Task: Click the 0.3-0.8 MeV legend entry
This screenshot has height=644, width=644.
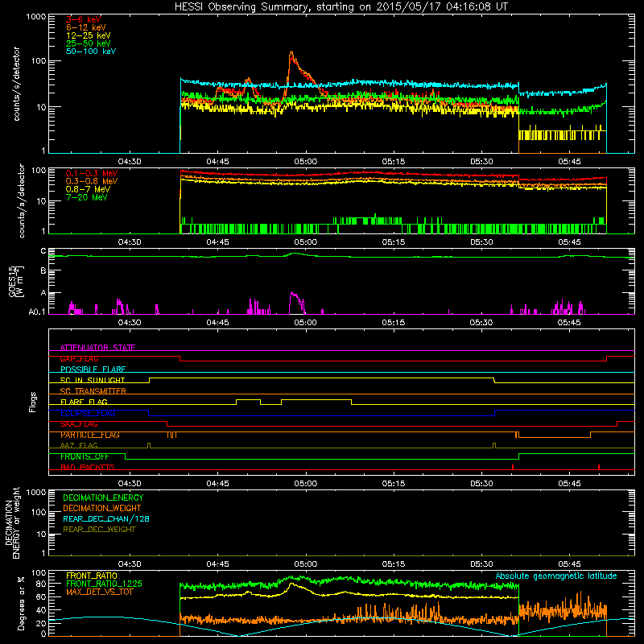Action: (91, 181)
